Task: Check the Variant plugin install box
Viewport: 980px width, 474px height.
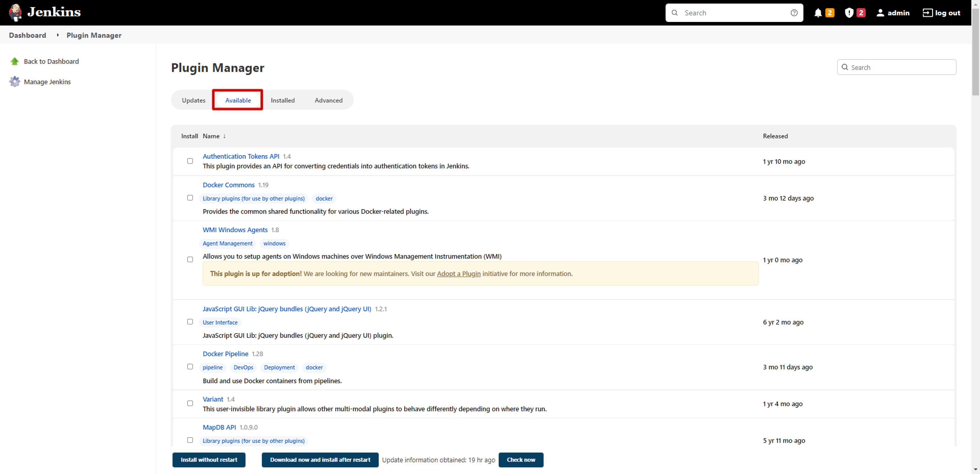Action: 190,403
